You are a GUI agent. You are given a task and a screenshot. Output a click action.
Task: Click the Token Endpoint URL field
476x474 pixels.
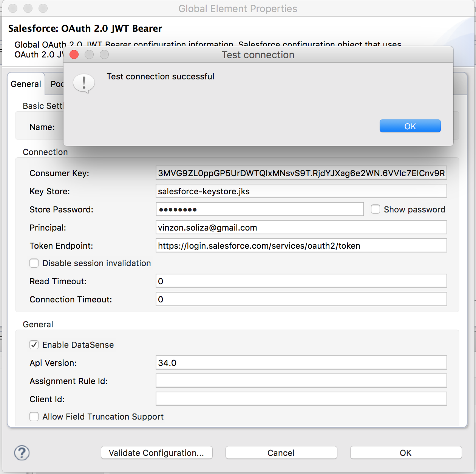point(301,246)
